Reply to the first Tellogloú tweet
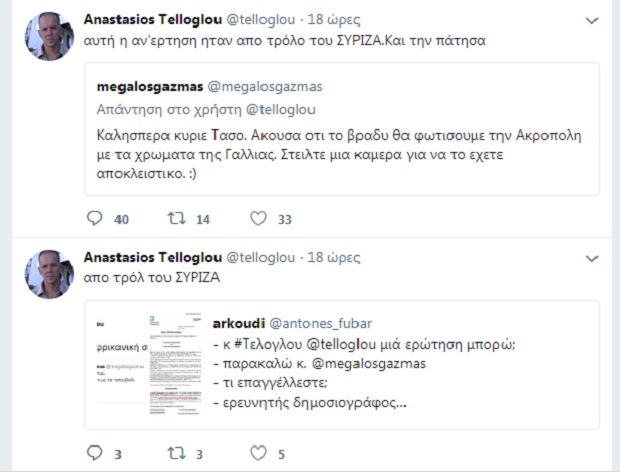The height and width of the screenshot is (472, 620). click(95, 218)
